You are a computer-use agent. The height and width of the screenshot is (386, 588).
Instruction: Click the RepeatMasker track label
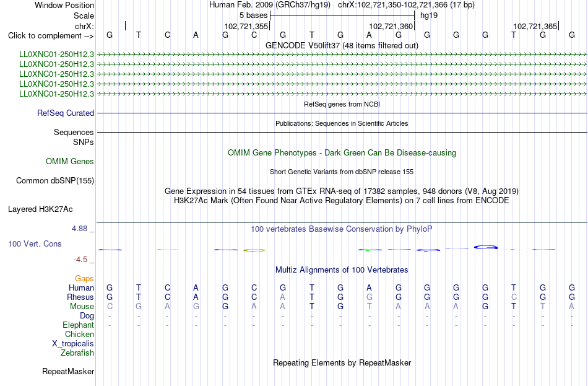point(68,371)
